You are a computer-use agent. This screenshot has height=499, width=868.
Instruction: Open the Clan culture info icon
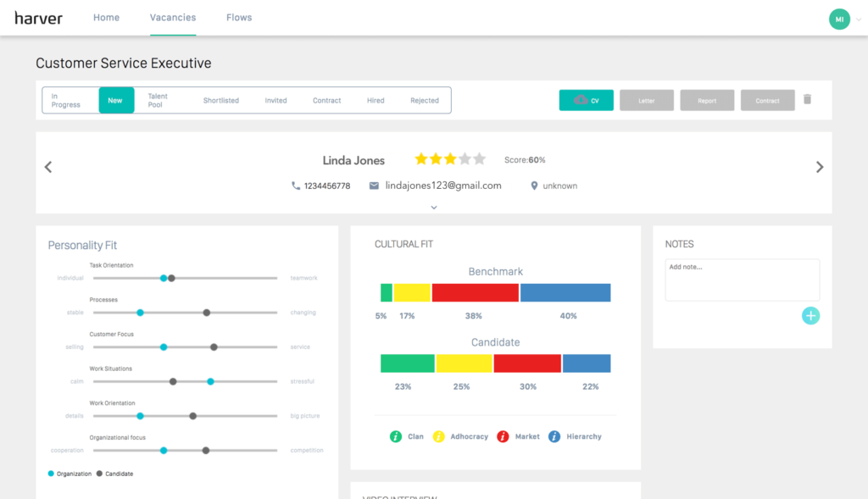coord(398,436)
